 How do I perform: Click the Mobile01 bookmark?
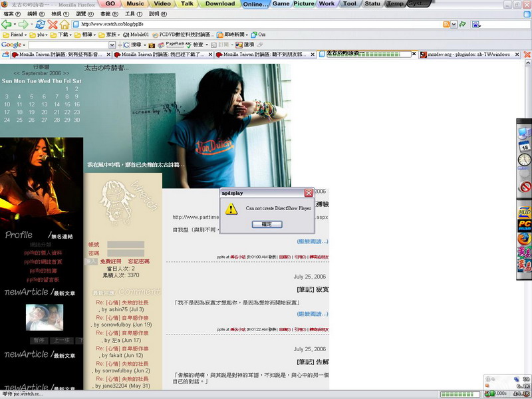pyautogui.click(x=136, y=35)
